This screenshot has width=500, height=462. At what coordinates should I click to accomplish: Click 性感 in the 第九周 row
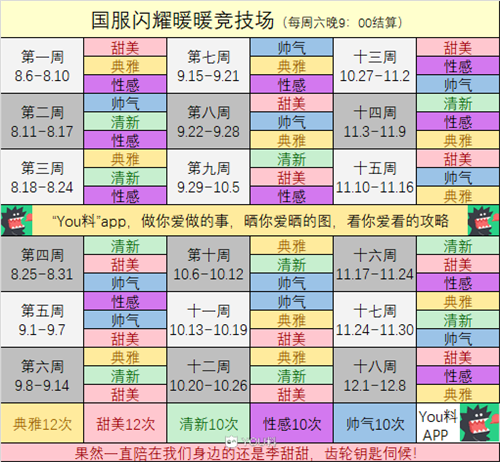click(292, 196)
